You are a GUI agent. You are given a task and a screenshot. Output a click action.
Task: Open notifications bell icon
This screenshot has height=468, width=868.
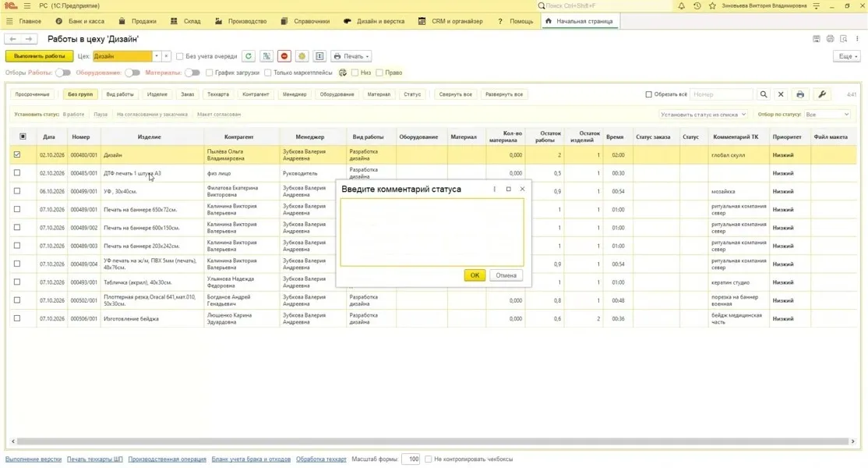coord(682,5)
